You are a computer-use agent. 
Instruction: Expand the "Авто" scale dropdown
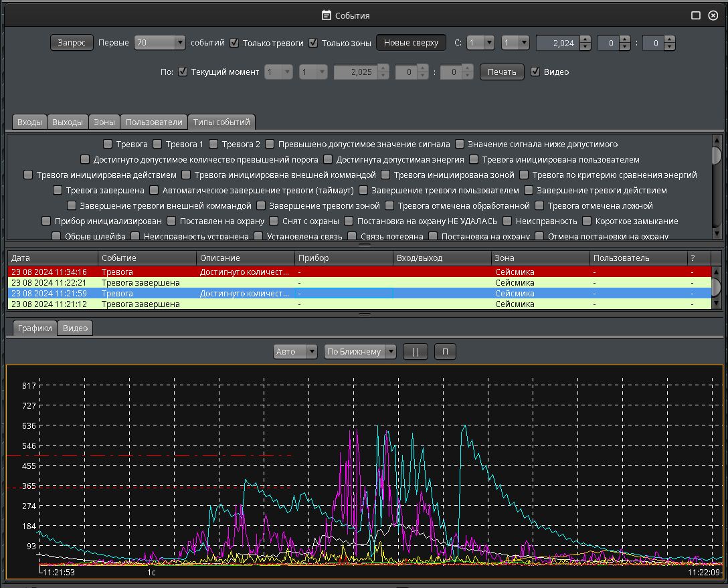coord(295,352)
